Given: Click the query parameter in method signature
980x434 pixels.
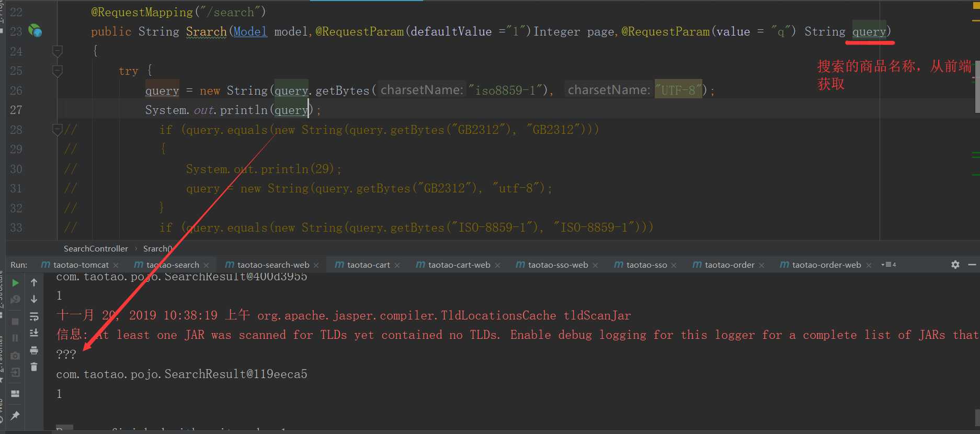Looking at the screenshot, I should pyautogui.click(x=869, y=31).
